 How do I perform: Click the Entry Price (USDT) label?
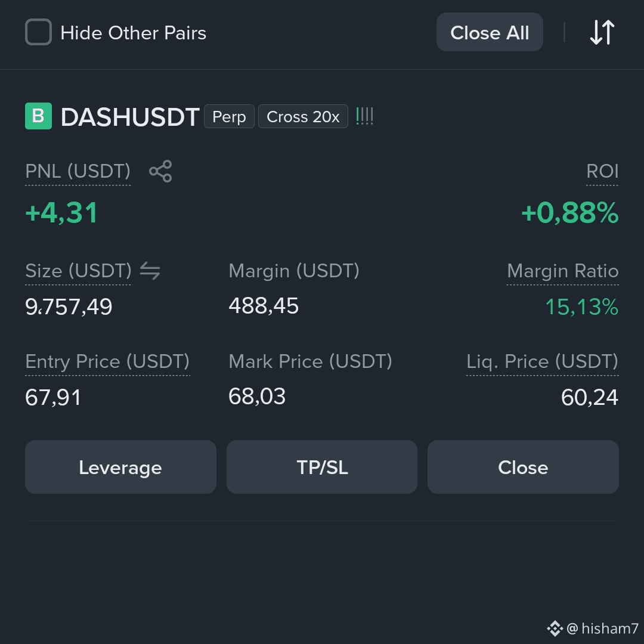[x=107, y=362]
